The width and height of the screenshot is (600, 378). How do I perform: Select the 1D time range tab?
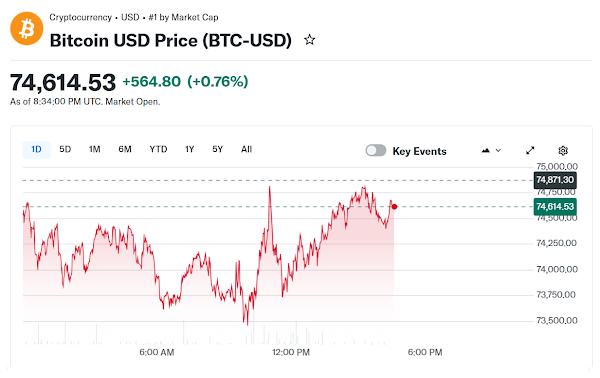point(36,150)
